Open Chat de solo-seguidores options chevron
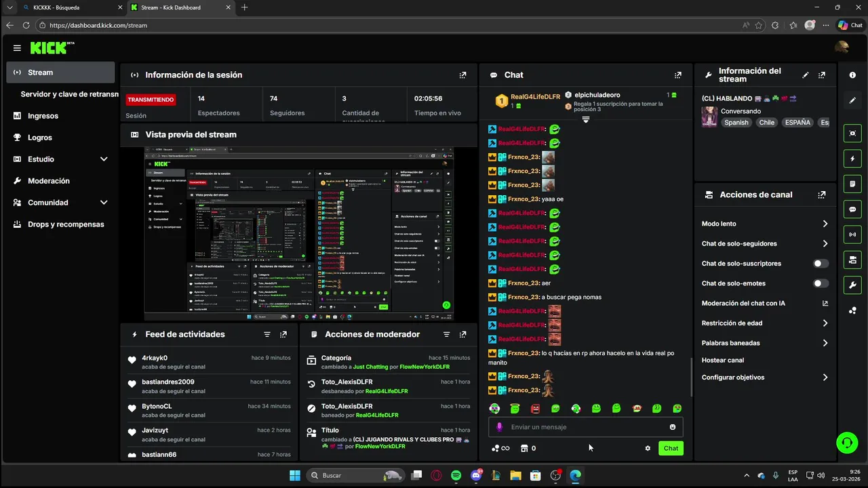868x488 pixels. 825,243
